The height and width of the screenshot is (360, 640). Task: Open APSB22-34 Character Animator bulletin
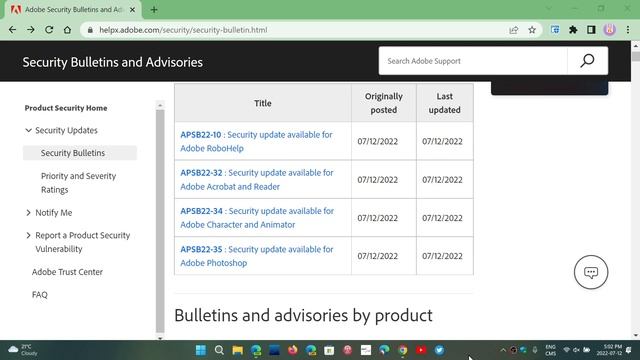(257, 218)
